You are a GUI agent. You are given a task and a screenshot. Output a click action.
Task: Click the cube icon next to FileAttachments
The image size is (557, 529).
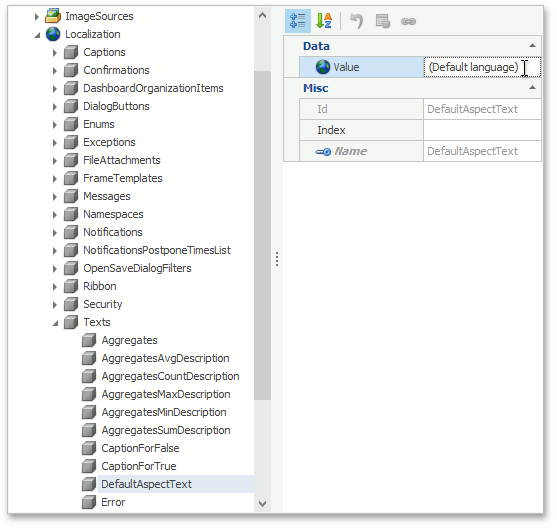[x=71, y=160]
